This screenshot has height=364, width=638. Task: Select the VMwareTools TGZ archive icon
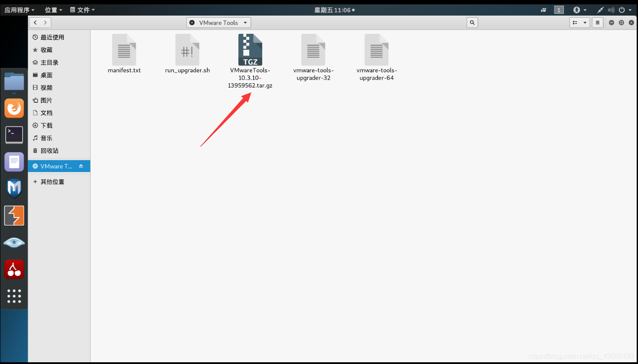tap(250, 50)
